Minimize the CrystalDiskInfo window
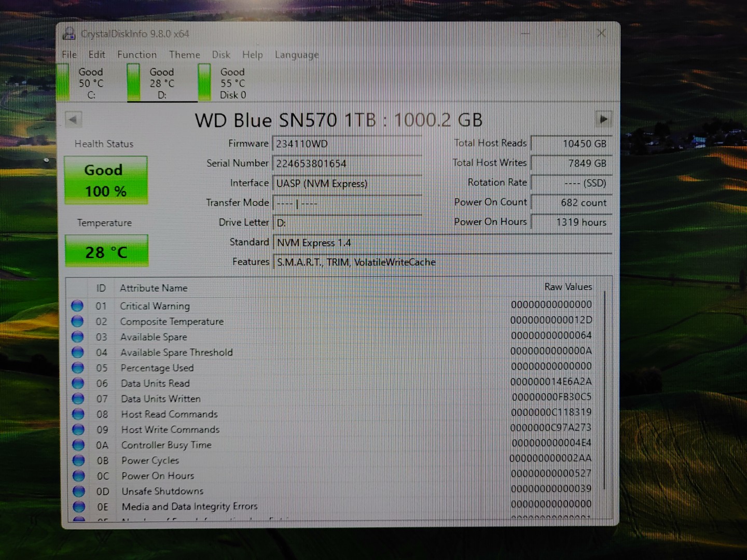Image resolution: width=747 pixels, height=560 pixels. click(525, 34)
